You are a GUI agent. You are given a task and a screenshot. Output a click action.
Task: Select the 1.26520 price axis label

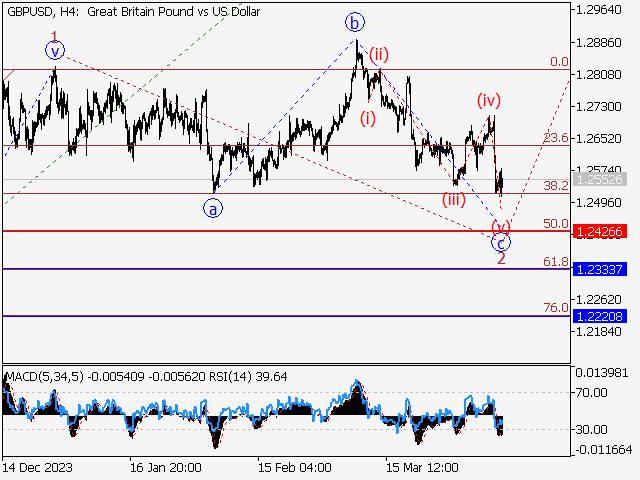pos(598,139)
